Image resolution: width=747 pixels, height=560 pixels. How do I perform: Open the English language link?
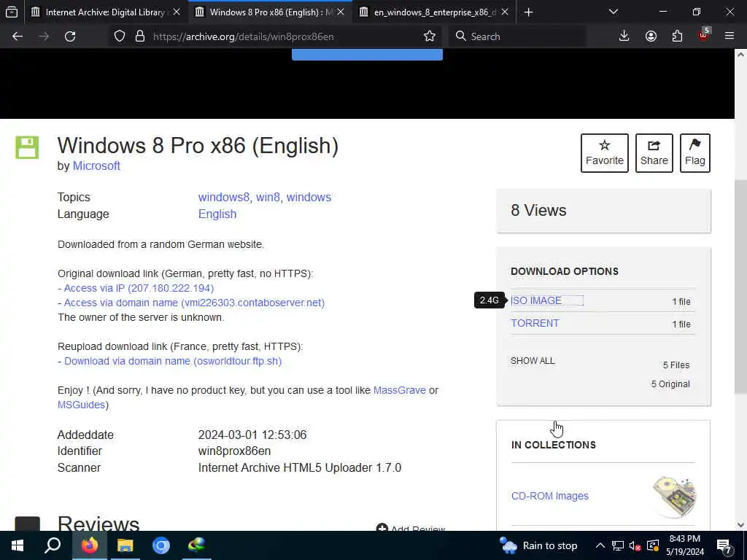coord(217,214)
